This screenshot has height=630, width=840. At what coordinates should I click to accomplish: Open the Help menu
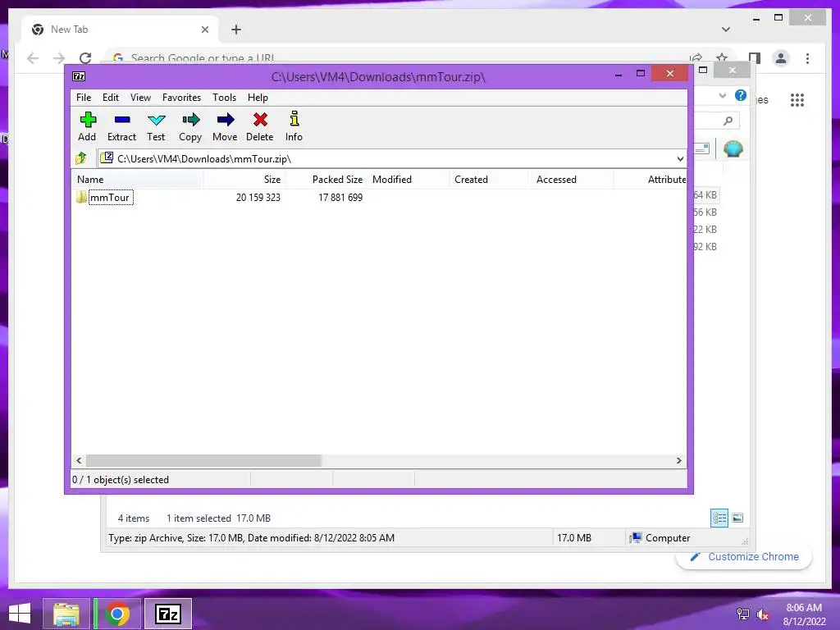[258, 98]
